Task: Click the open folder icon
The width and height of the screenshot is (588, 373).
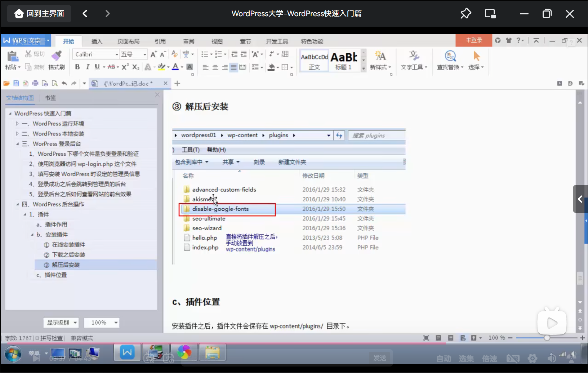Action: click(6, 83)
